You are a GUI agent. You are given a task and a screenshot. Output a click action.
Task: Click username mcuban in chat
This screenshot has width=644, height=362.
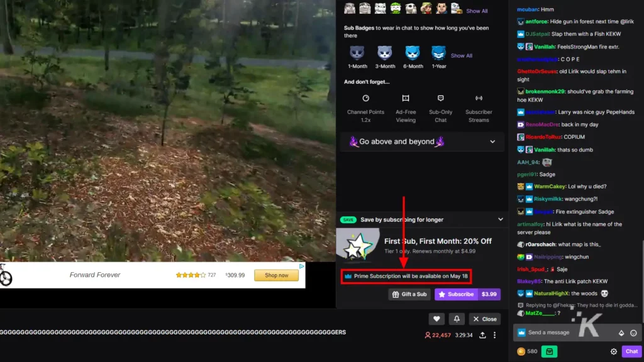[528, 9]
